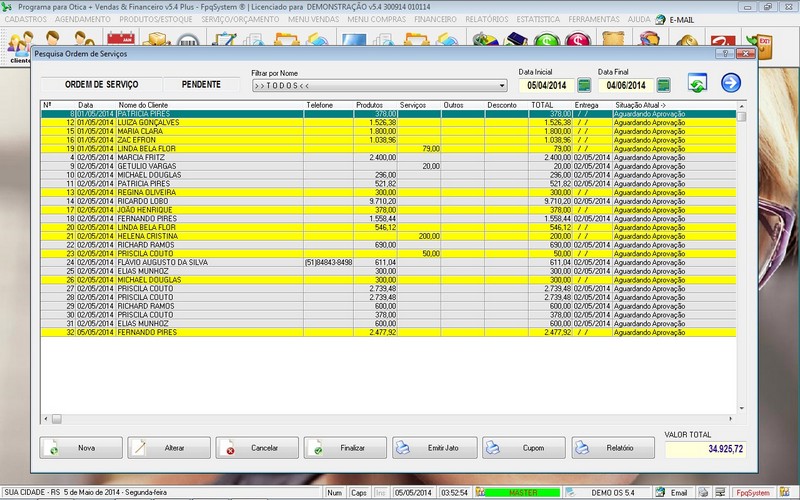Click the barcode toolbar icon
Screen dimensions: 800x500
point(188,40)
